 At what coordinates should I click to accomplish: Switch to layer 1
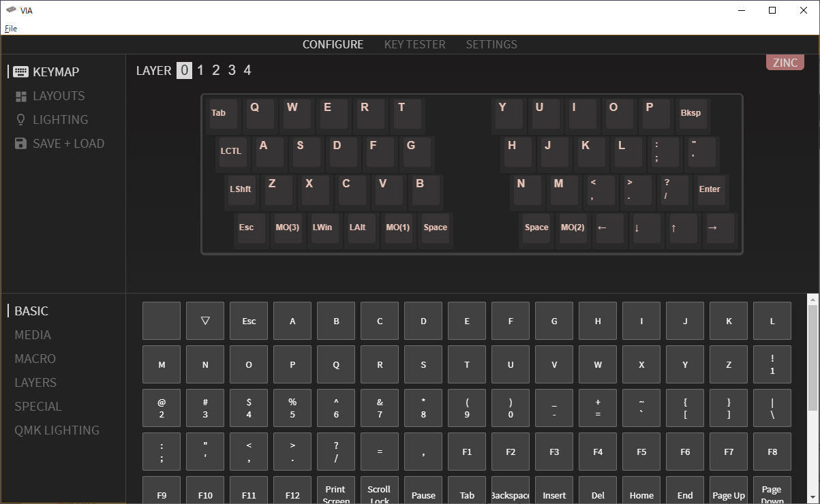[200, 69]
